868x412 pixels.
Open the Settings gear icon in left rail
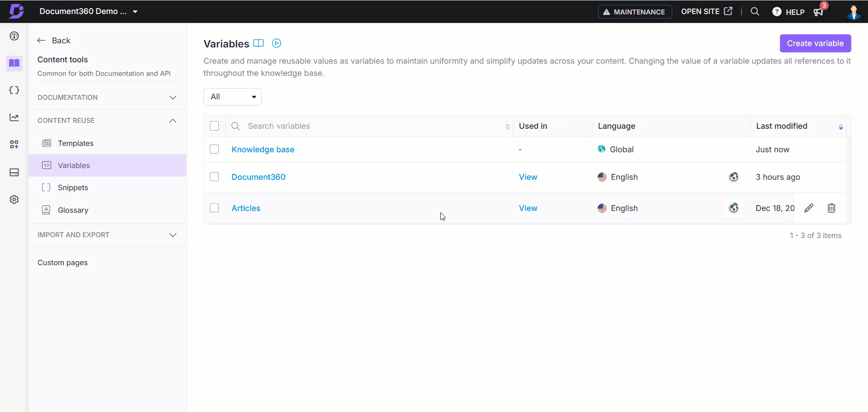coord(14,200)
